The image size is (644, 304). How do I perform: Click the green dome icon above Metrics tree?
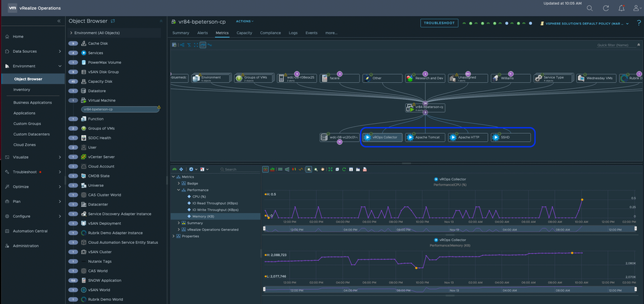[x=174, y=169]
